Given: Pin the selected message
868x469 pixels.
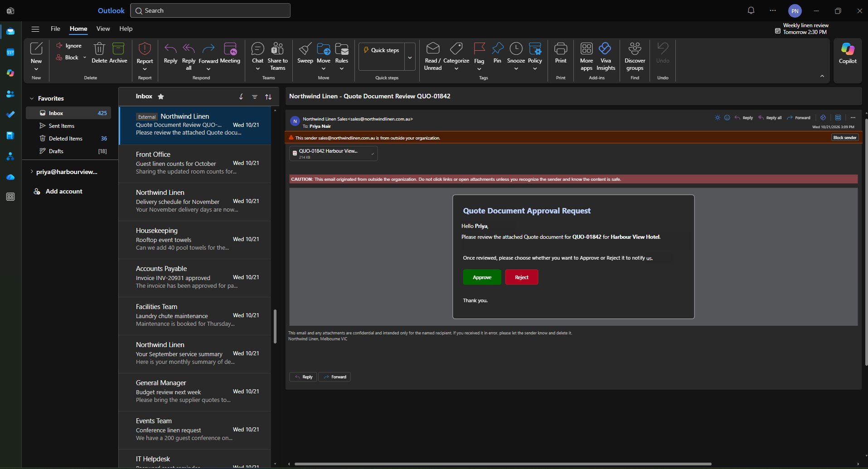Looking at the screenshot, I should tap(497, 53).
